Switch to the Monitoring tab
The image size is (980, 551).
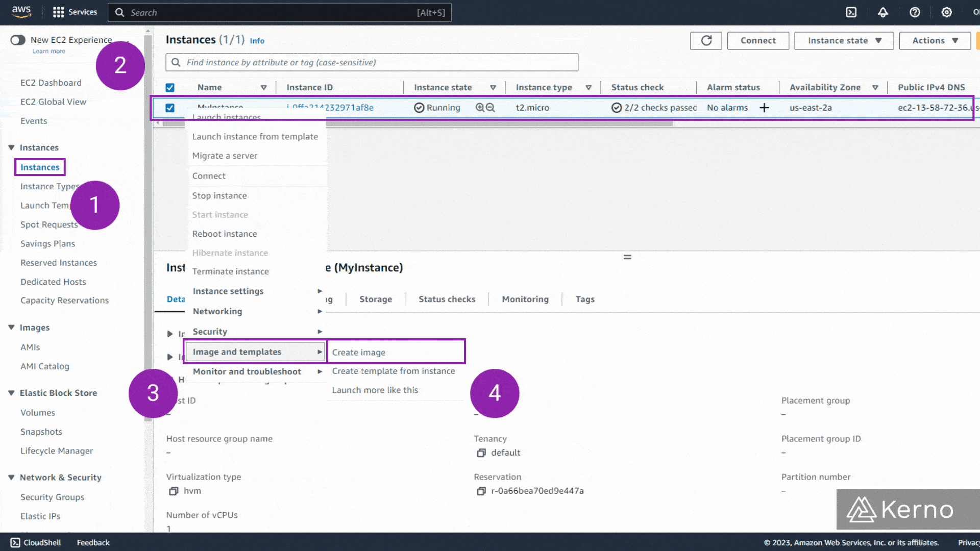coord(525,299)
